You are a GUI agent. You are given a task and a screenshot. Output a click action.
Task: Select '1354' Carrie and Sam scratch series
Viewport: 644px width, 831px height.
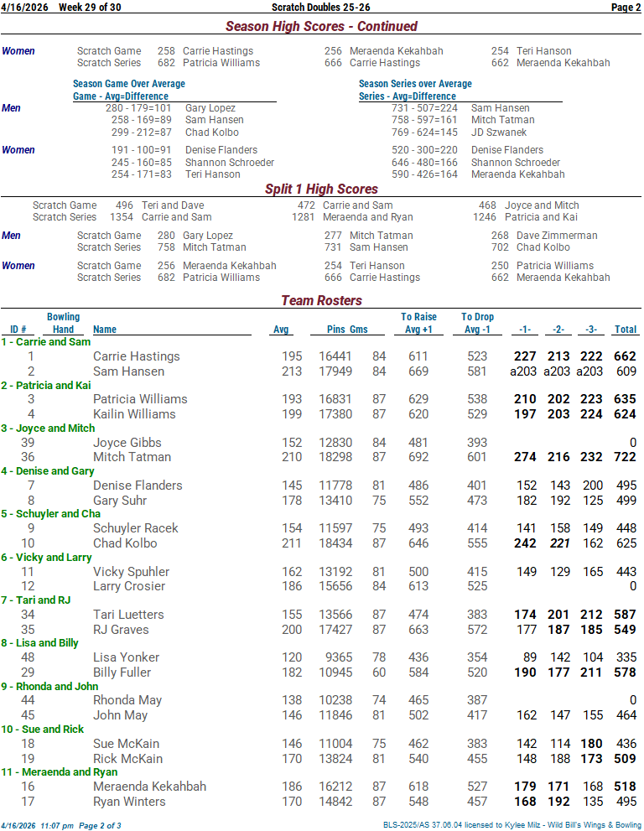(x=122, y=217)
